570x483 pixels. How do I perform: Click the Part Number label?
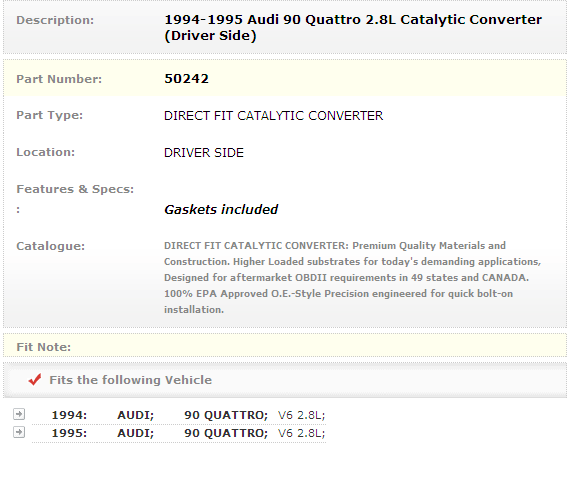(x=59, y=79)
